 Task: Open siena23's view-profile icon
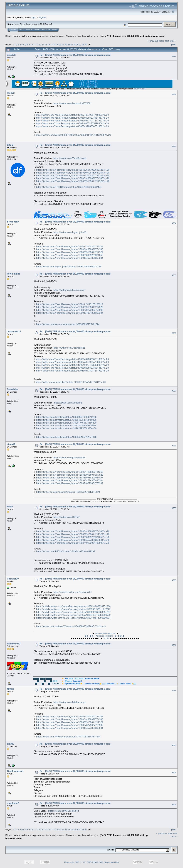click(x=9, y=466)
